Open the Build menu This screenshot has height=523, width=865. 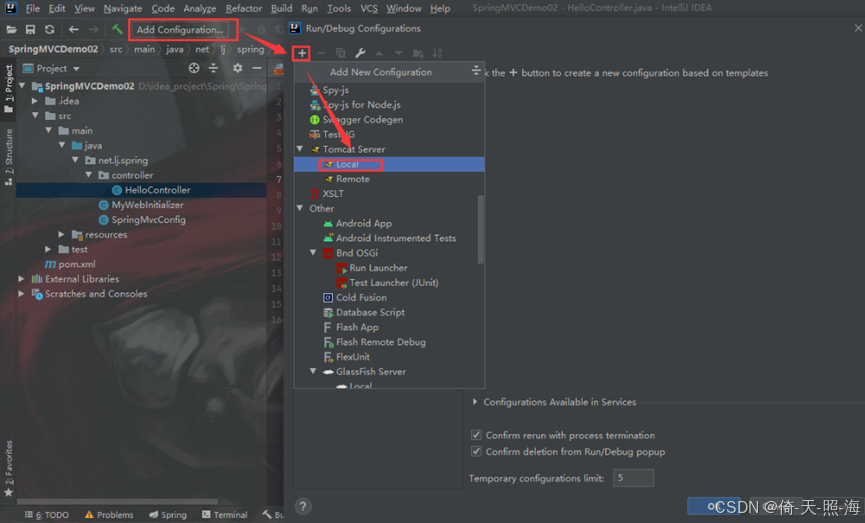point(281,8)
